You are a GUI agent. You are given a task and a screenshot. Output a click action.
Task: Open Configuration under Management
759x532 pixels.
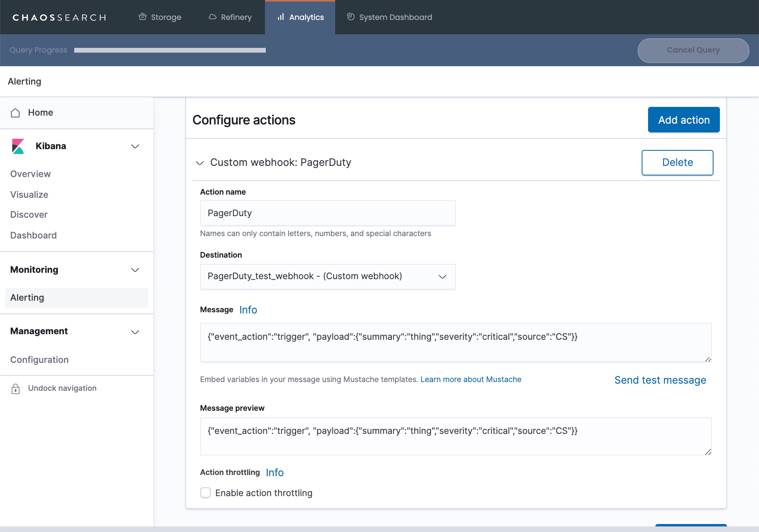pyautogui.click(x=40, y=360)
